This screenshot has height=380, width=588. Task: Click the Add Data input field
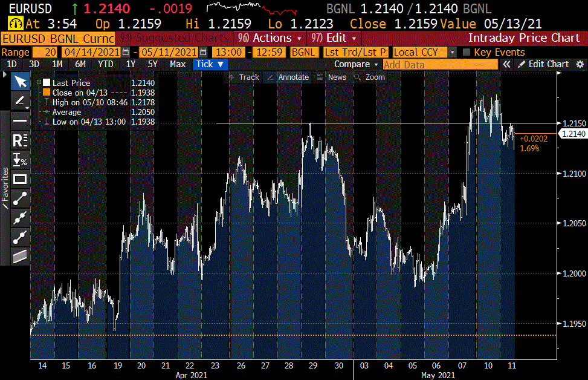441,65
